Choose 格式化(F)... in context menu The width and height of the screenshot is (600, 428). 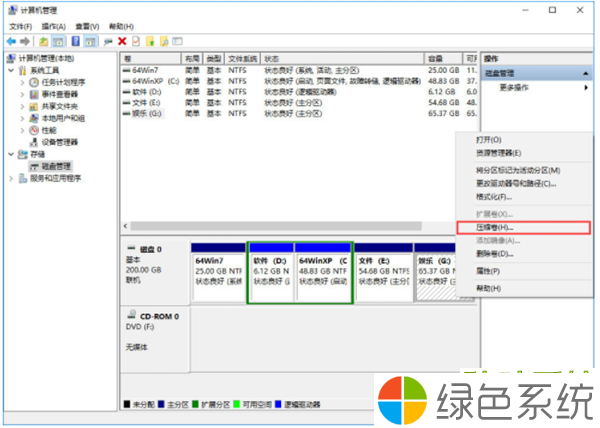click(x=523, y=197)
